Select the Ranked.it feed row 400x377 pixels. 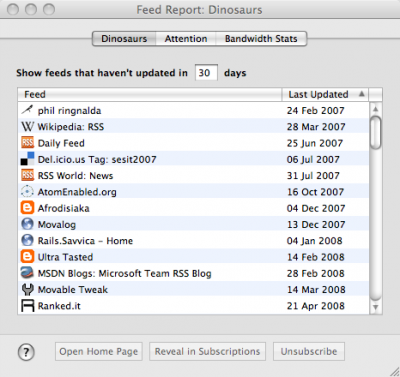[194, 306]
